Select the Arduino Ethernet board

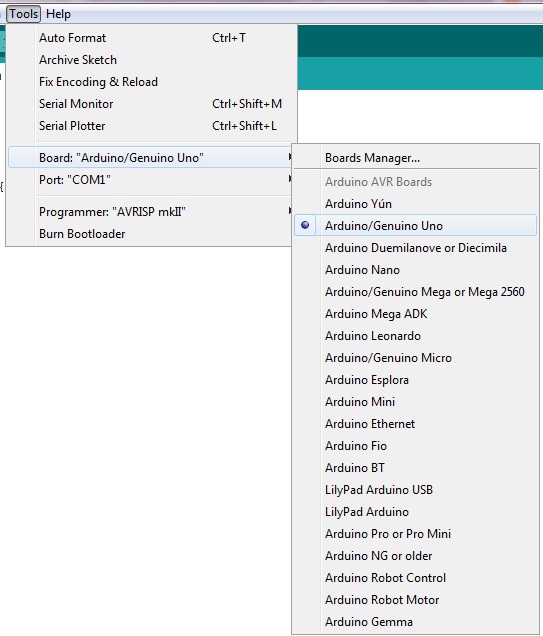coord(415,423)
